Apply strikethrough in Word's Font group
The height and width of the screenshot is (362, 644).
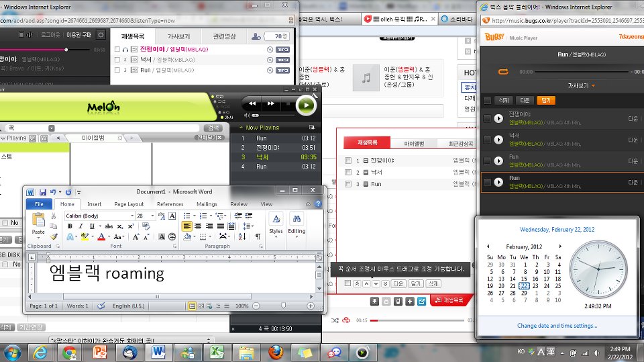109,226
